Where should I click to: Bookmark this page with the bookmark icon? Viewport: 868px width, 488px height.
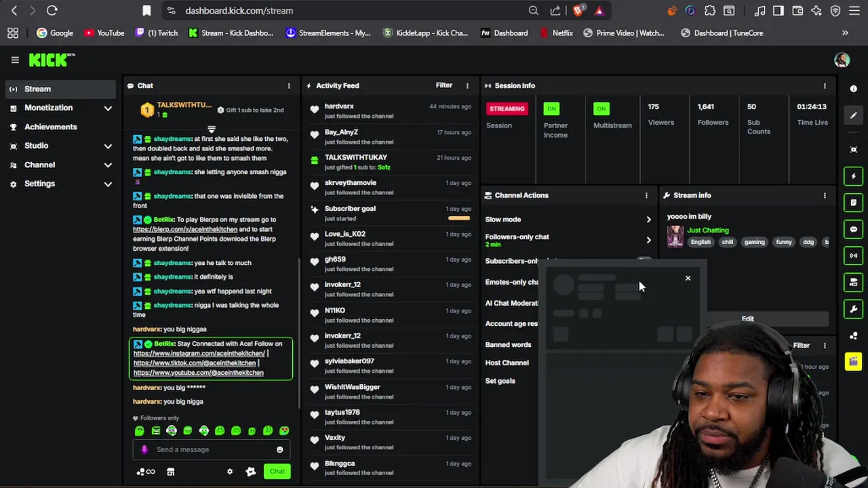(x=146, y=10)
